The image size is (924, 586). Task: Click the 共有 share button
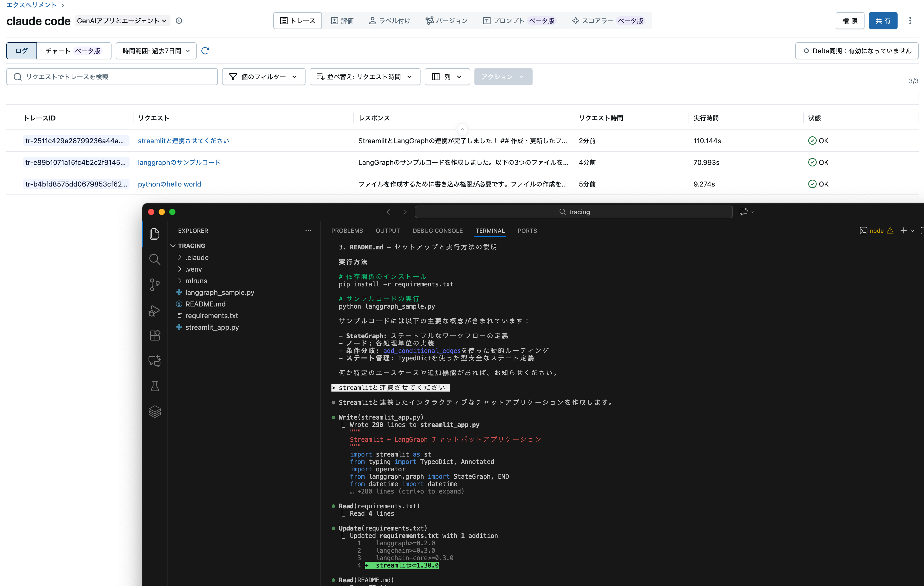[x=883, y=20]
